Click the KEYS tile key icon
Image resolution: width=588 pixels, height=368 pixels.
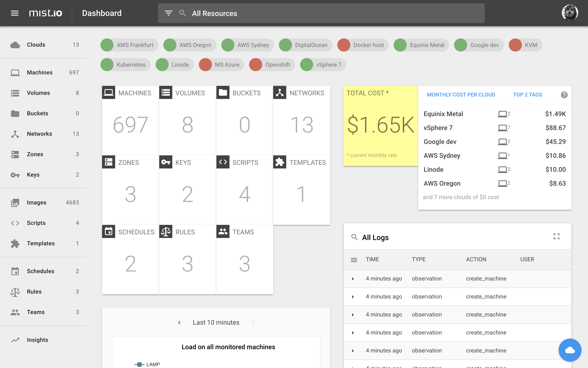point(166,162)
